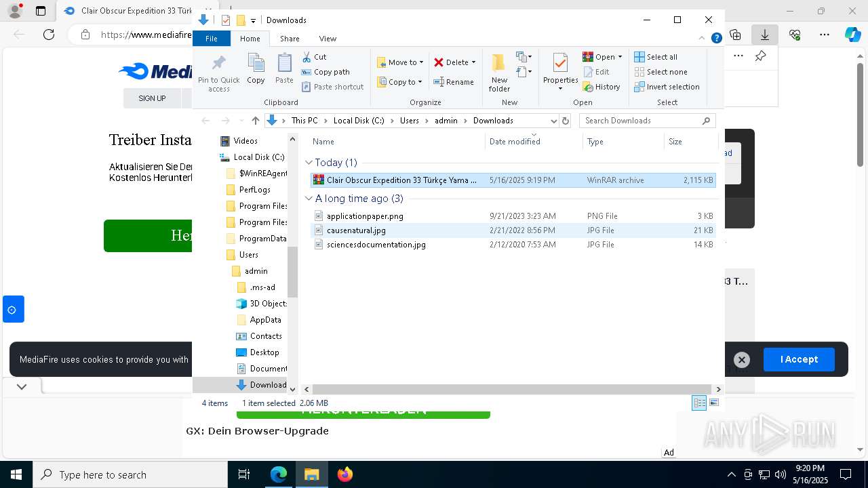
Task: Open Task View on taskbar
Action: click(x=244, y=474)
